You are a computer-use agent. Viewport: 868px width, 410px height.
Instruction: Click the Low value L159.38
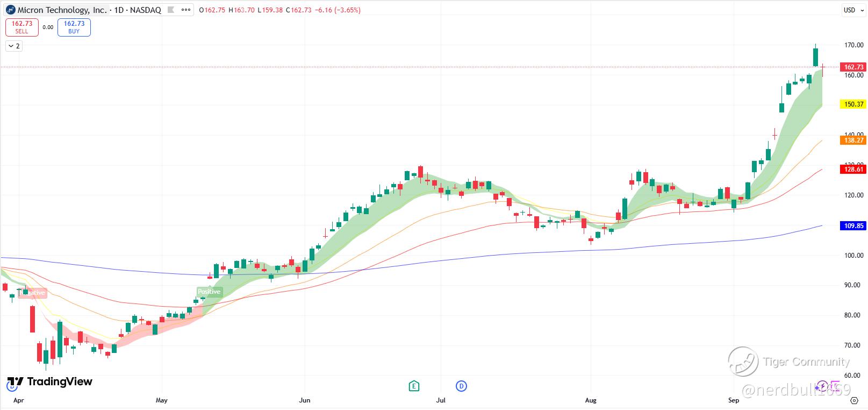[270, 10]
